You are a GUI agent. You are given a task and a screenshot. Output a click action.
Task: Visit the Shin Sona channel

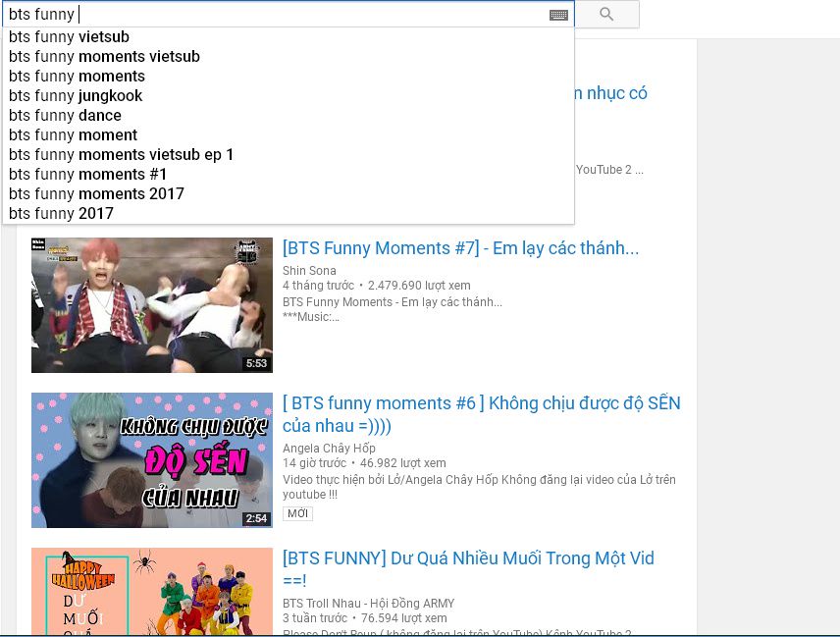coord(309,271)
